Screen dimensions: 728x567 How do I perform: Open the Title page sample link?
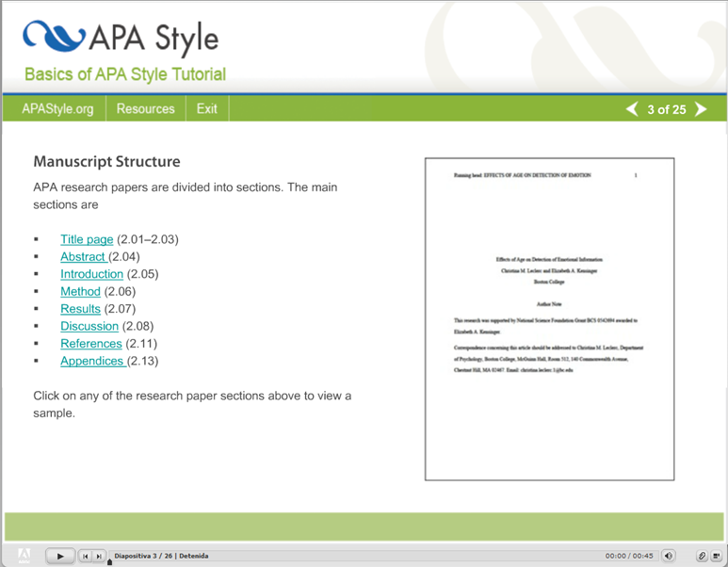87,239
